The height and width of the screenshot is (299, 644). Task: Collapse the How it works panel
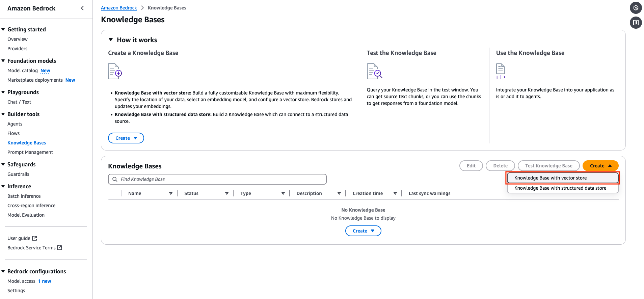[x=111, y=40]
